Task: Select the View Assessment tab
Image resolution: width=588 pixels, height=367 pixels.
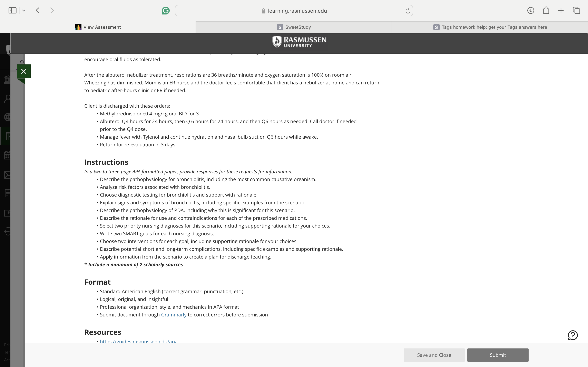Action: click(x=98, y=27)
